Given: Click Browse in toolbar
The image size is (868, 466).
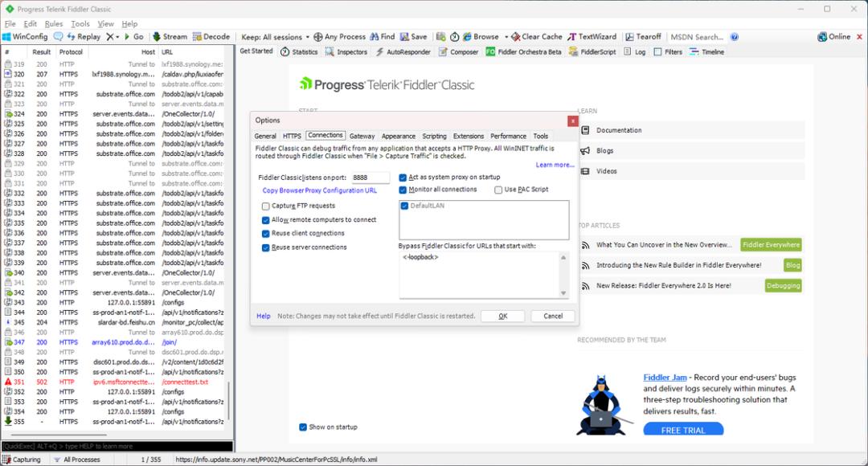Looking at the screenshot, I should [481, 36].
